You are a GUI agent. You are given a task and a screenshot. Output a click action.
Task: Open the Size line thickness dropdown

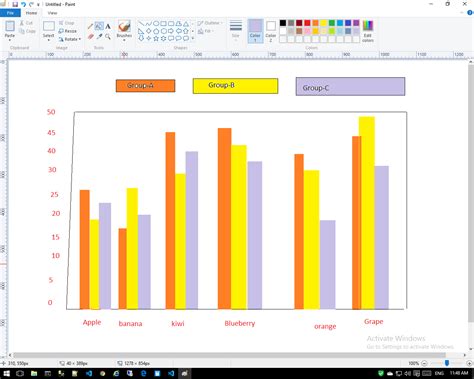236,31
